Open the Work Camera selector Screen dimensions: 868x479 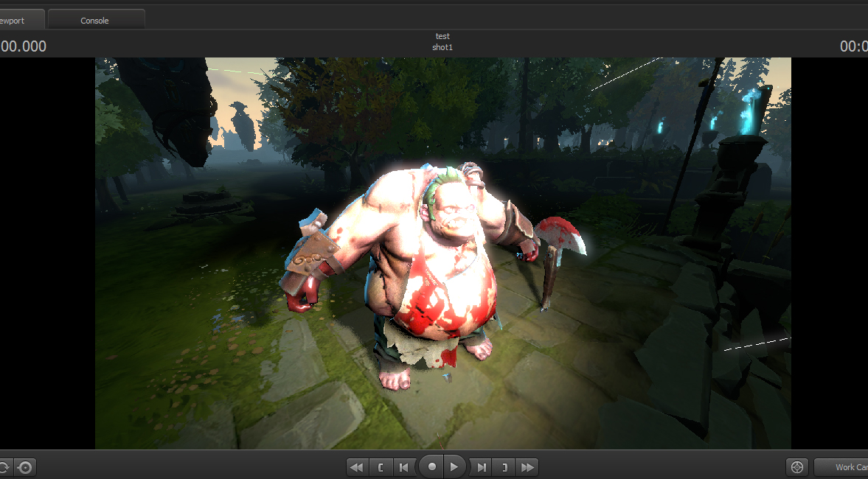(x=841, y=466)
